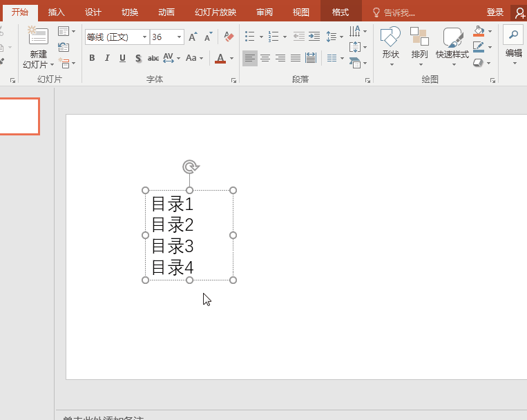Open the 幻灯片放映 (Slide Show) tab
The width and height of the screenshot is (527, 420).
[215, 12]
